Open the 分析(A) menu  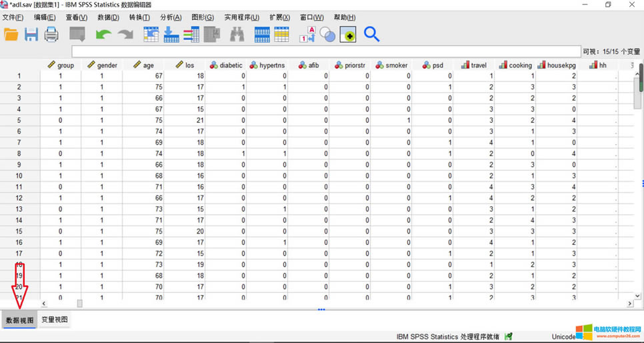point(171,17)
